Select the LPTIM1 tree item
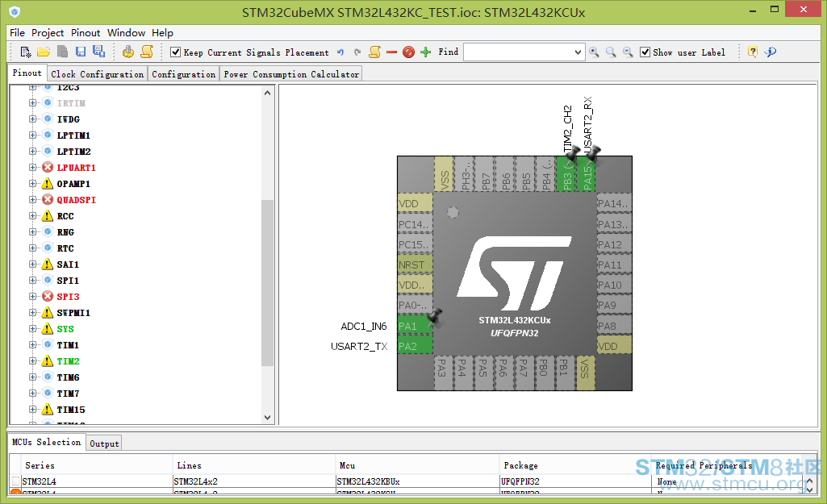 [73, 135]
